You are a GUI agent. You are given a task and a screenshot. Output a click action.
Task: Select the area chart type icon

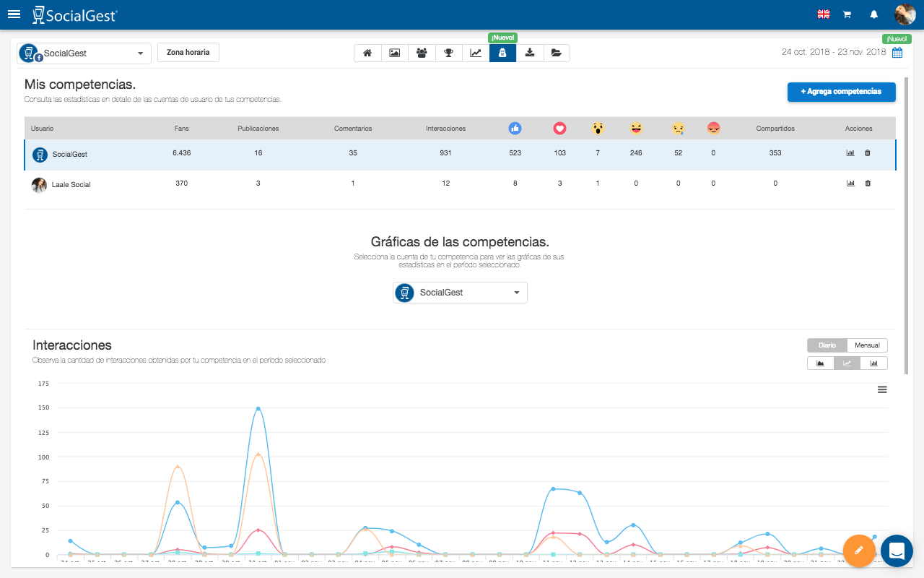tap(821, 363)
